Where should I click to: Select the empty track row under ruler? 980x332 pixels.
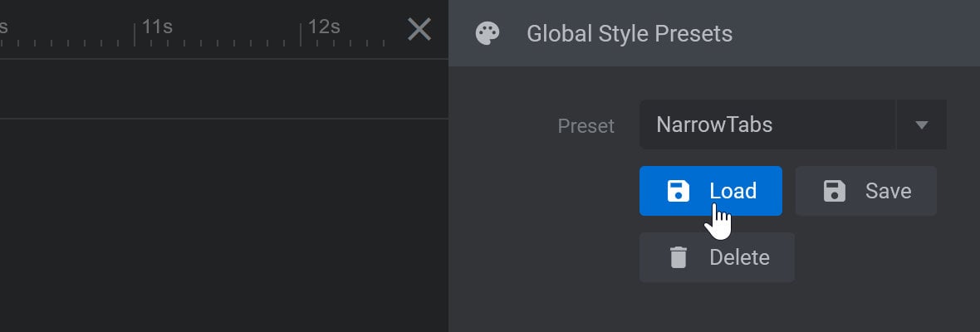[223, 89]
